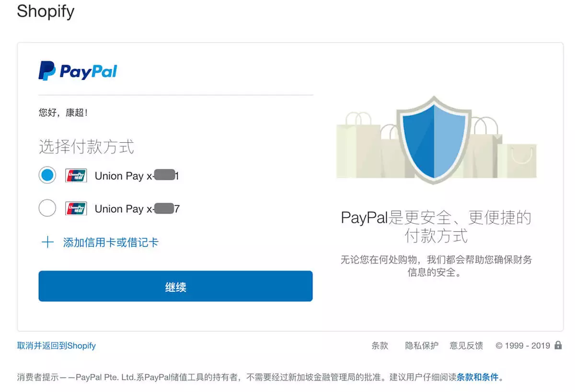Click the PayPal logo
This screenshot has width=575, height=392.
[x=78, y=71]
